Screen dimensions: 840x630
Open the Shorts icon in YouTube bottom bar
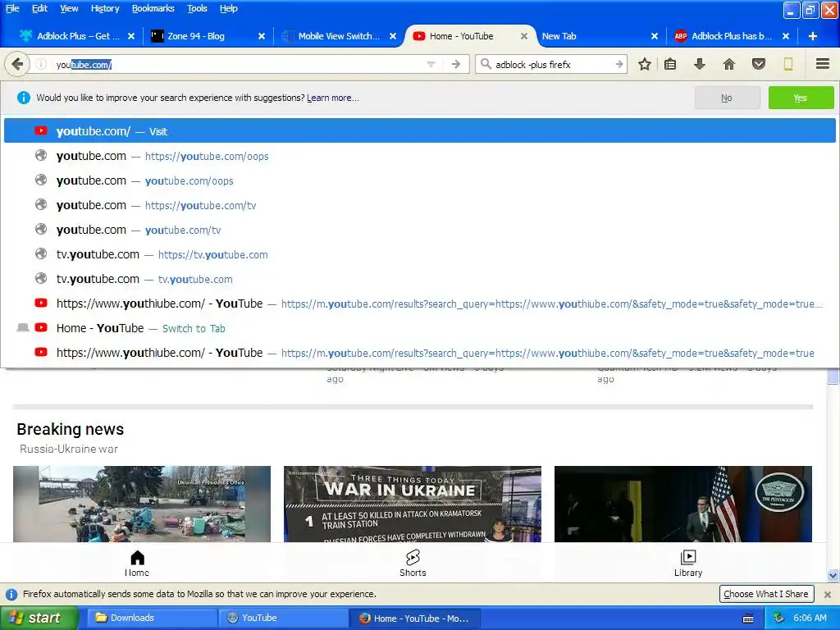(413, 563)
